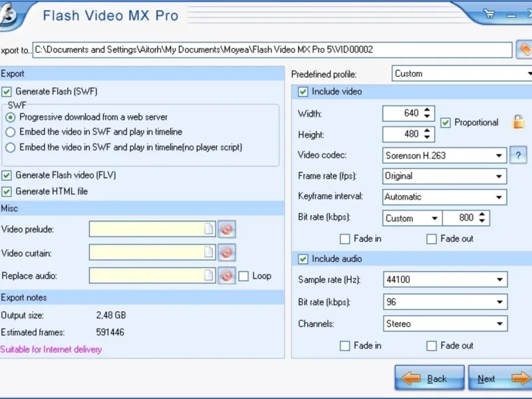
Task: Enable Loop for replace audio
Action: (x=243, y=276)
